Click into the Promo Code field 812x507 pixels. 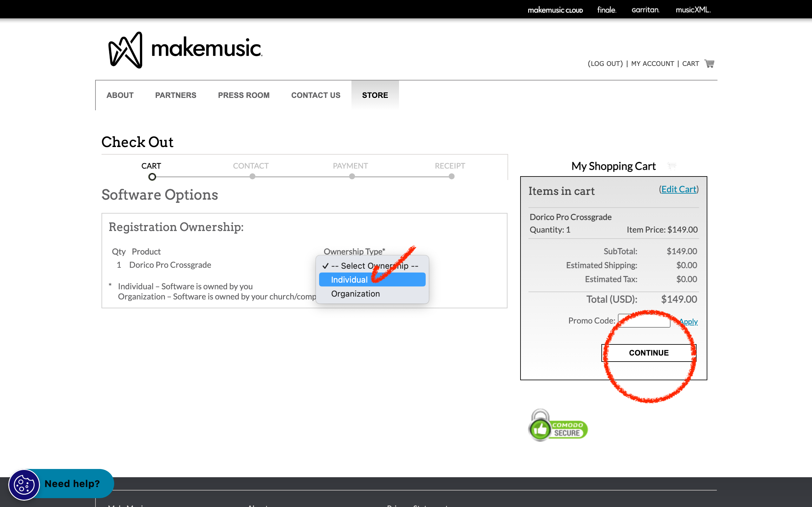coord(644,321)
